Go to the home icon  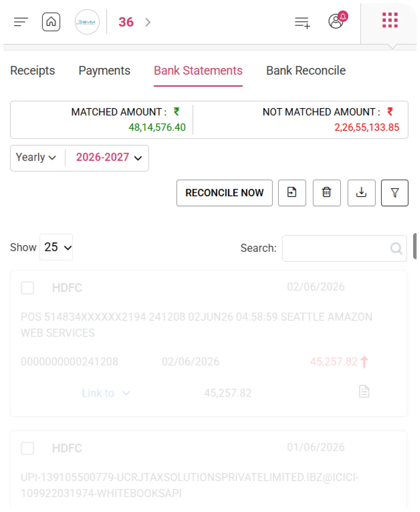tap(51, 22)
